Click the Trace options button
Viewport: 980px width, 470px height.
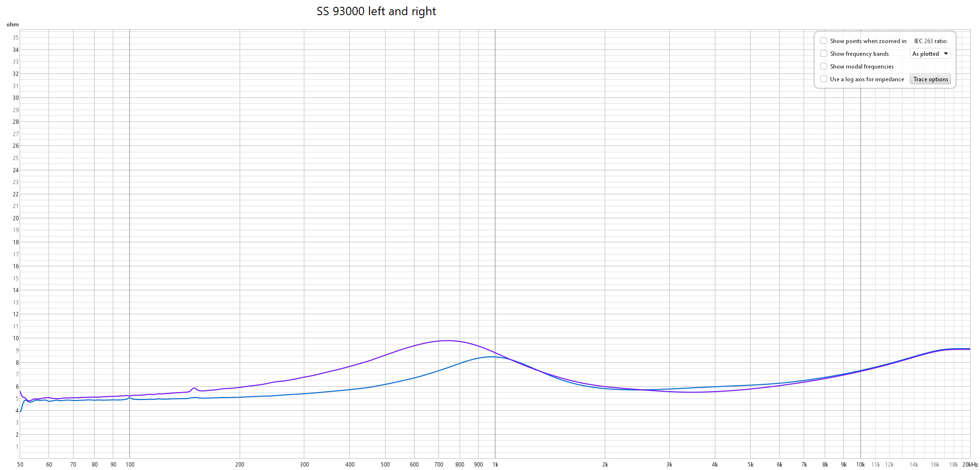pos(930,79)
